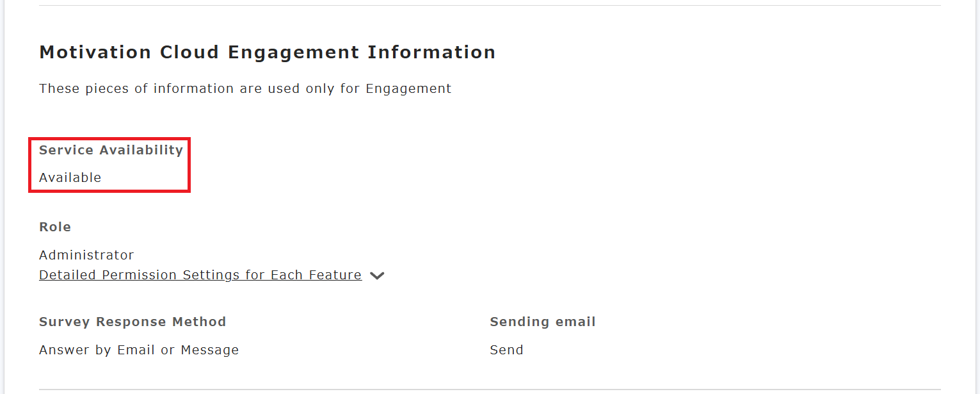Click the Motivation Cloud Engagement Information heading
Image resolution: width=980 pixels, height=394 pixels.
pyautogui.click(x=268, y=52)
